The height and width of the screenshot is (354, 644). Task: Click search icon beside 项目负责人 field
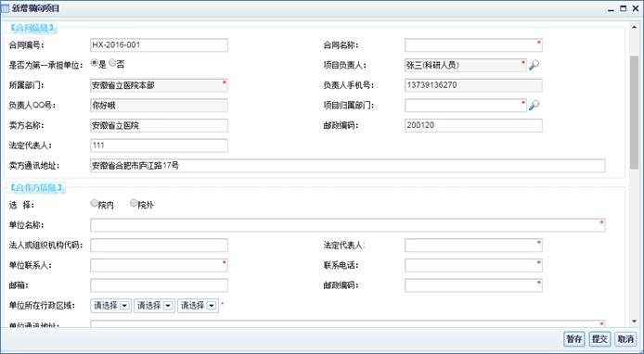[534, 65]
